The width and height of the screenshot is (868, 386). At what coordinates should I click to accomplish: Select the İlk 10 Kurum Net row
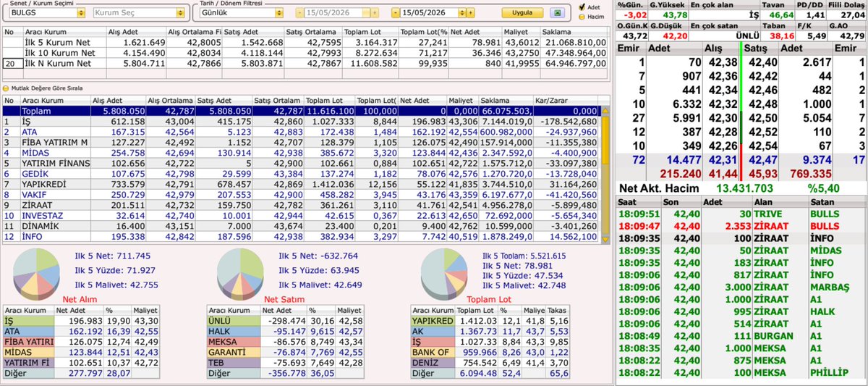tap(305, 53)
